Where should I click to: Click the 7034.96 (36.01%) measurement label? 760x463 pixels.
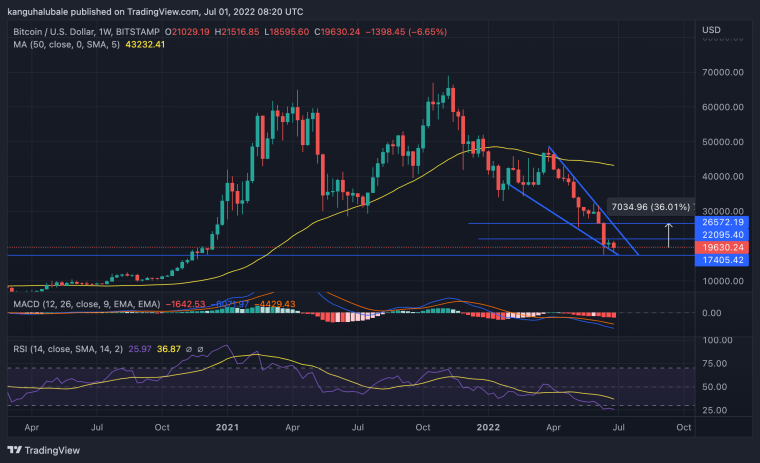(x=650, y=207)
